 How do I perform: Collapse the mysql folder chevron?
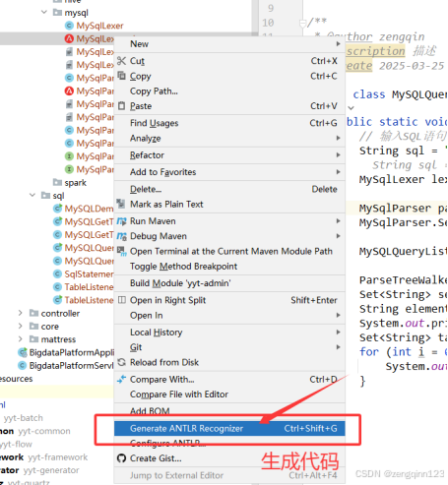pos(44,12)
